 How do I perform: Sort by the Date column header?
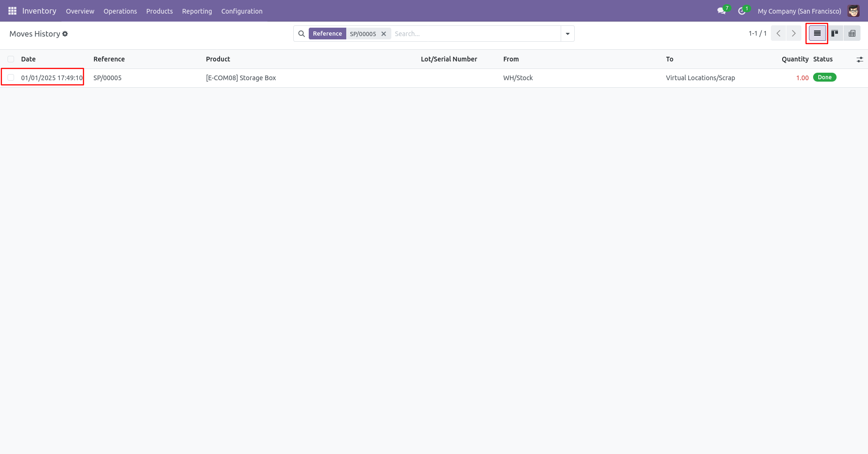28,59
